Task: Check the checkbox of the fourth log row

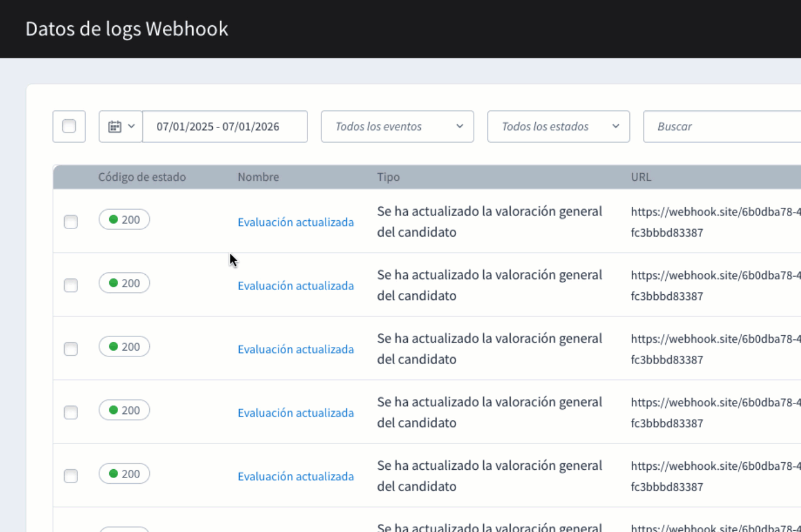Action: [71, 412]
